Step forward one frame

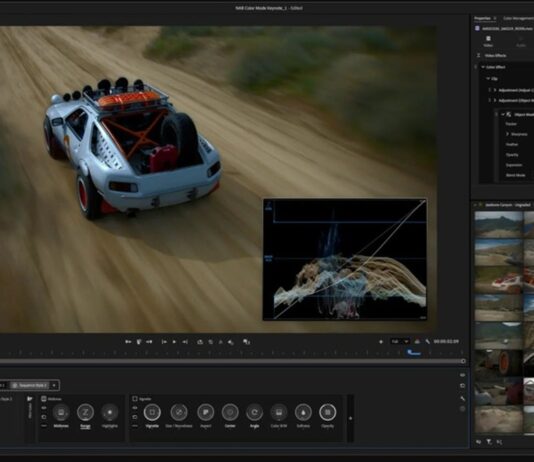185,342
